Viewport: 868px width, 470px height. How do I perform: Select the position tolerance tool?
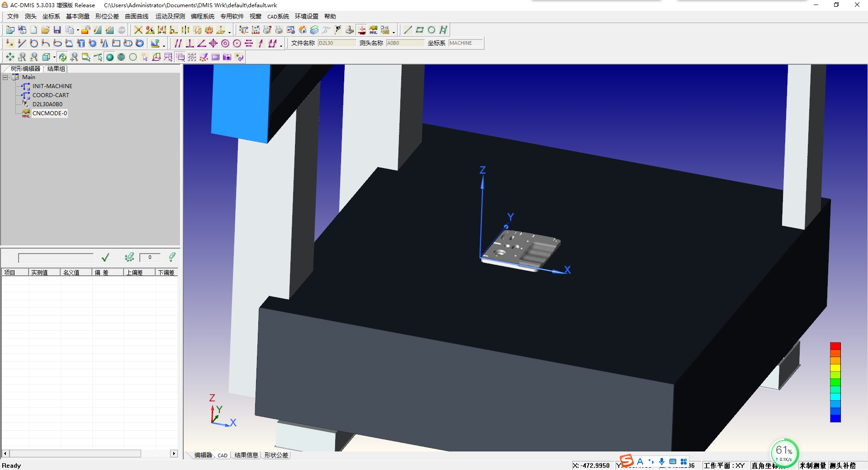pyautogui.click(x=213, y=43)
